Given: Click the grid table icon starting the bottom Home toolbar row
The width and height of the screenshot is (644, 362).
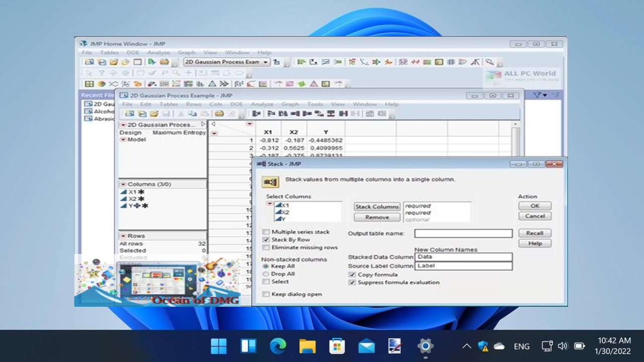Looking at the screenshot, I should 89,84.
